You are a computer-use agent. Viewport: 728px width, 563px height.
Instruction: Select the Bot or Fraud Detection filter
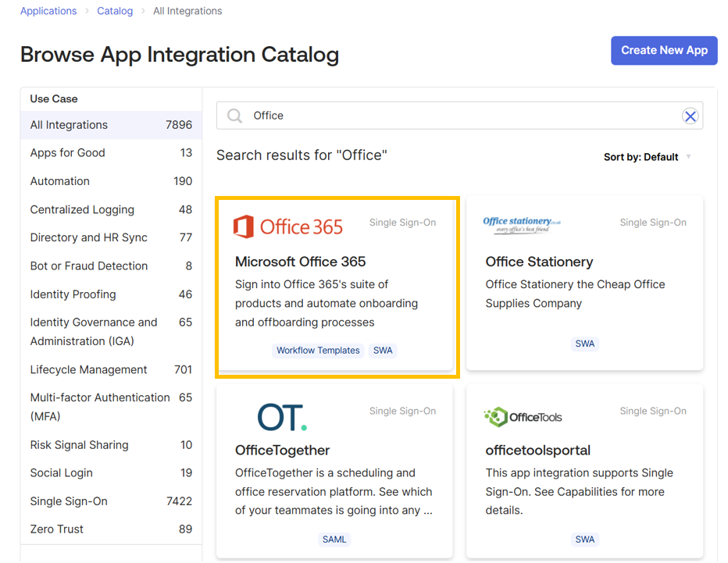coord(111,266)
